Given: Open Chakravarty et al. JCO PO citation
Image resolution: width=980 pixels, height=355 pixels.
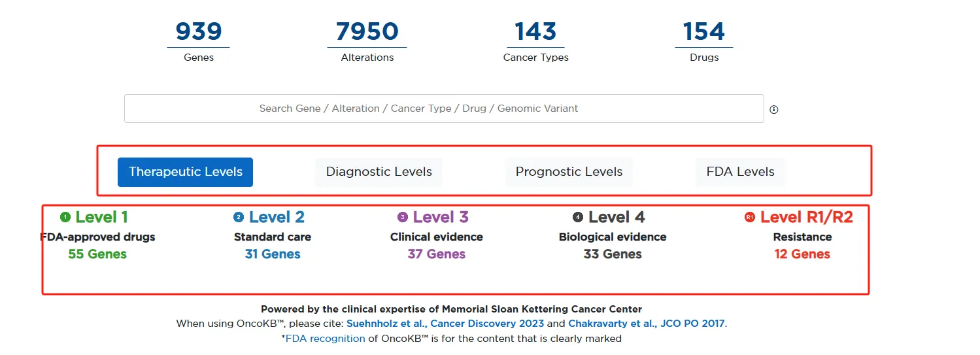Looking at the screenshot, I should point(647,324).
